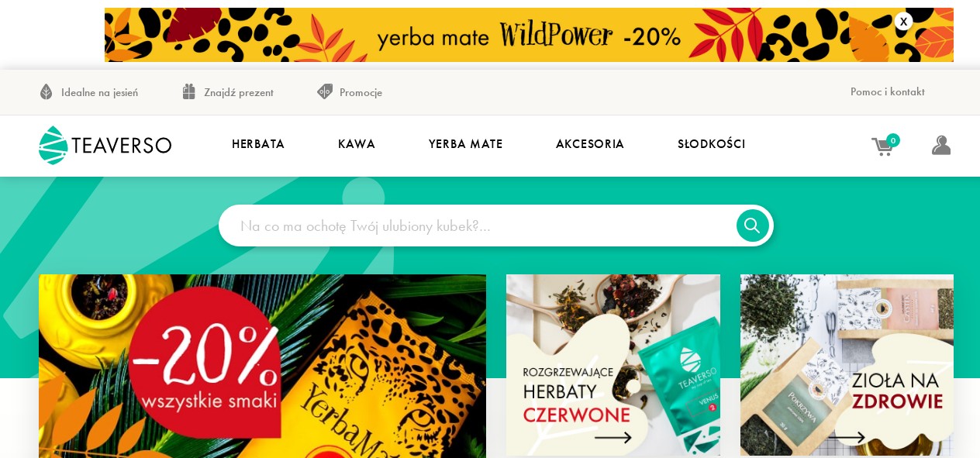Open the Kawa menu
Viewport: 980px width, 458px height.
357,144
